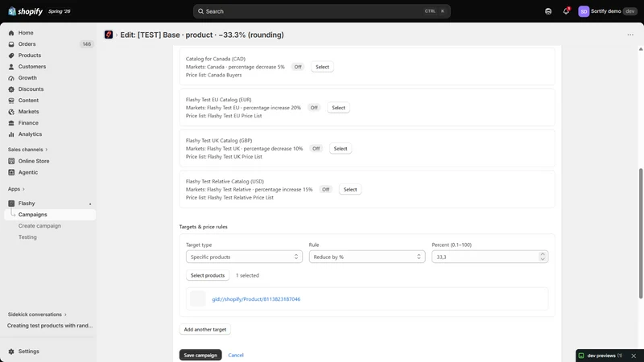The height and width of the screenshot is (362, 644).
Task: Select Flashy Test UK Catalog
Action: pos(340,149)
